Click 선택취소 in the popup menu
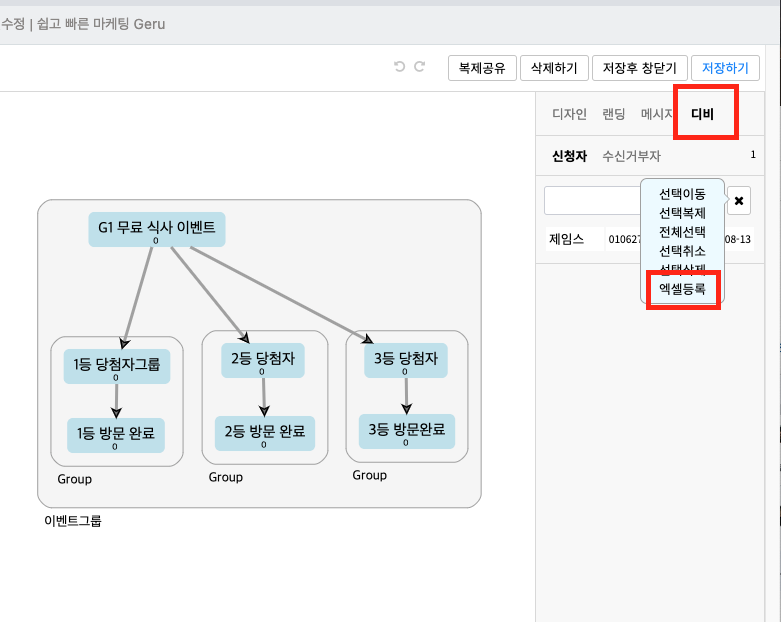 [x=682, y=250]
